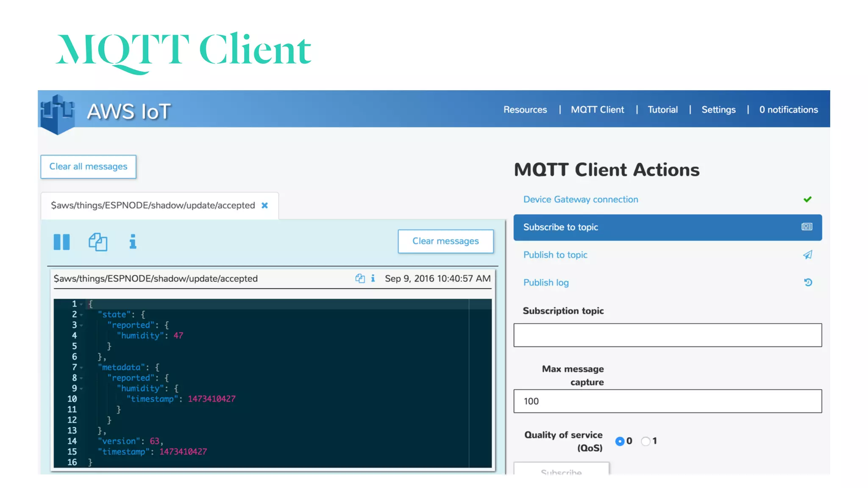This screenshot has height=488, width=868.
Task: Select Quality of service 1 radio button
Action: coord(645,441)
